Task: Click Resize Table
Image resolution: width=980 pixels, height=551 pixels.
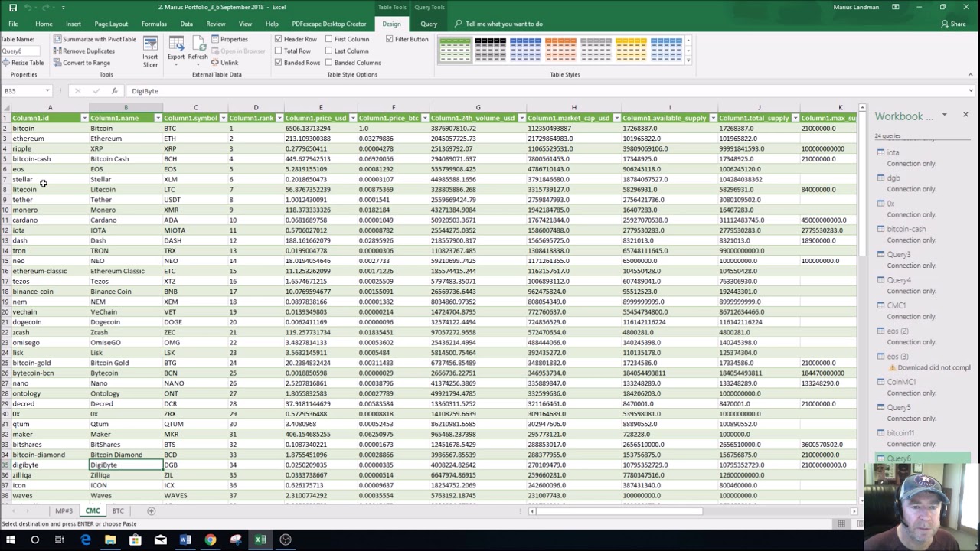Action: click(23, 63)
